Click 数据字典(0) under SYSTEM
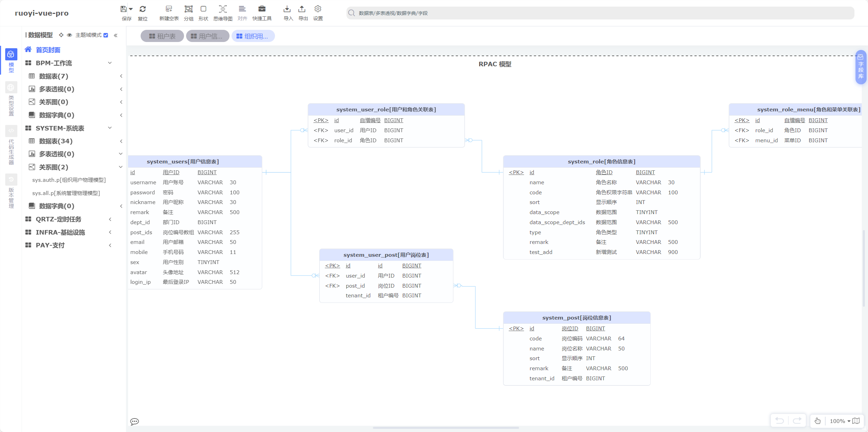Viewport: 868px width, 432px height. (x=57, y=206)
